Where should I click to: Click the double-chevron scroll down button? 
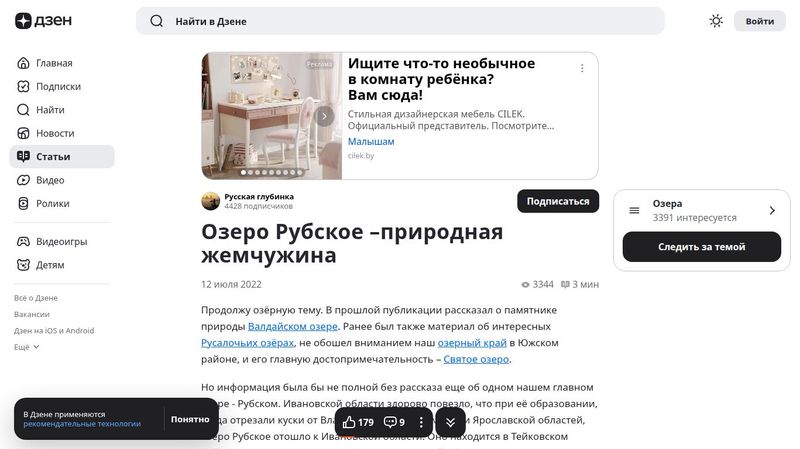click(x=451, y=422)
